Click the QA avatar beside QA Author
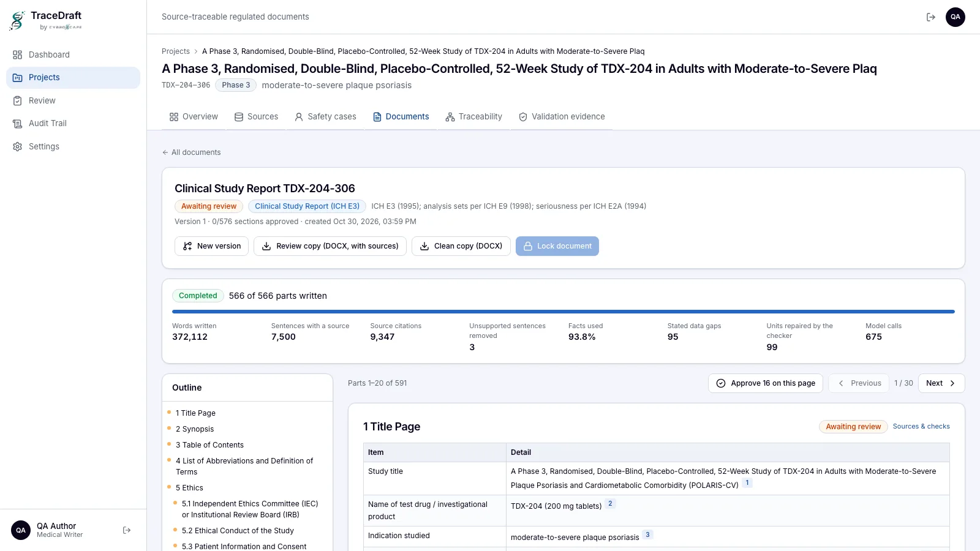Screen dimensions: 980x551 tap(21, 530)
